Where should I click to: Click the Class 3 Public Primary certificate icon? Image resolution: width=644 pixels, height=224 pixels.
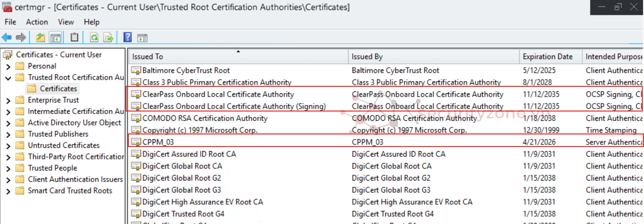pos(136,82)
